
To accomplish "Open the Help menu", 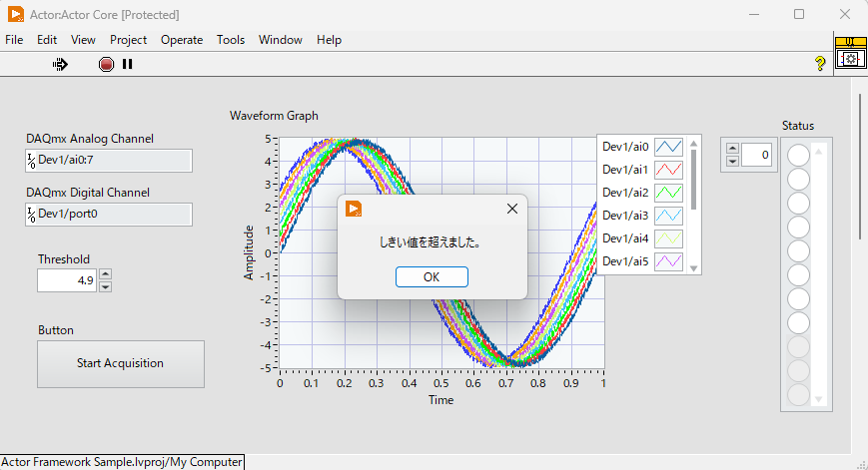I will pos(329,40).
